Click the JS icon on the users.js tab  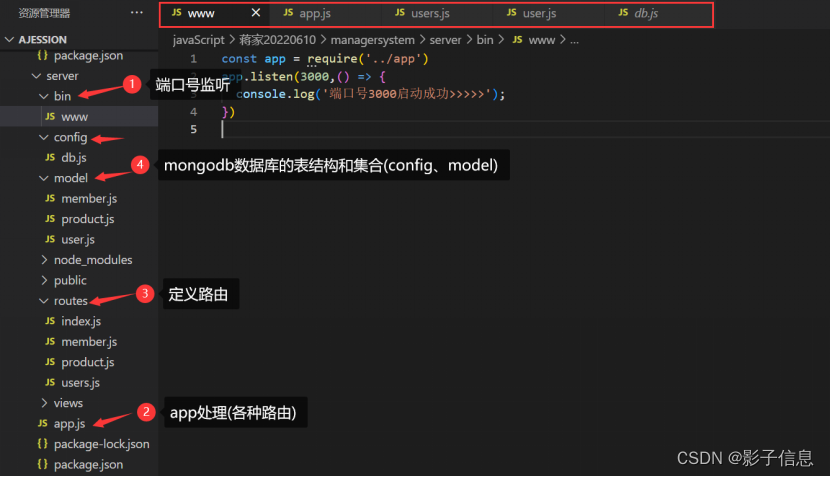pos(400,13)
